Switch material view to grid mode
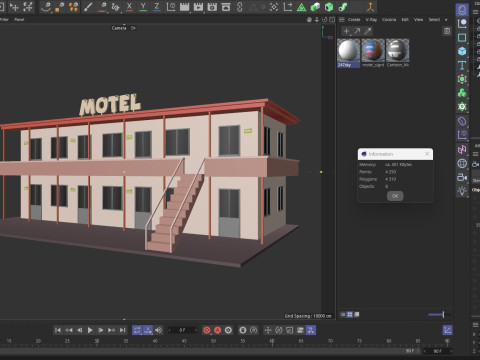Viewport: 480px width, 360px height. click(350, 314)
